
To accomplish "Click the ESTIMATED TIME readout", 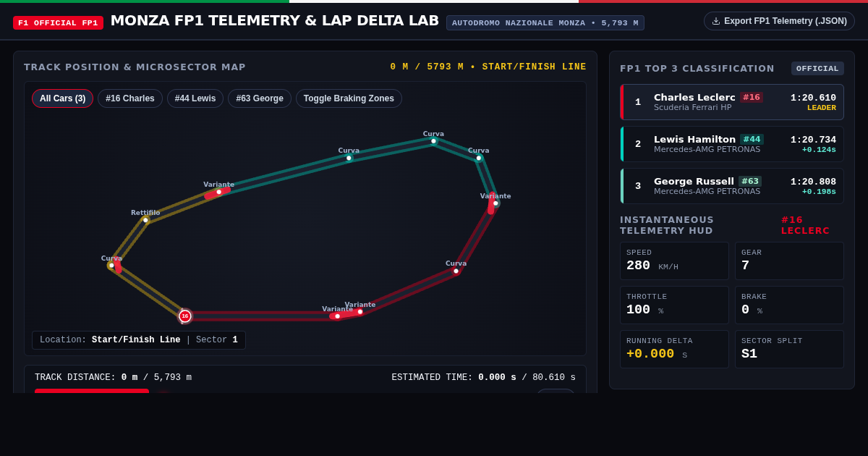I will 483,378.
